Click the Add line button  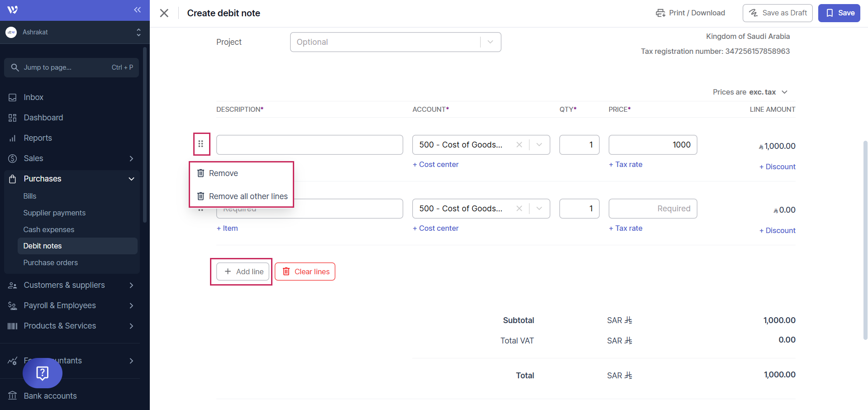click(243, 272)
